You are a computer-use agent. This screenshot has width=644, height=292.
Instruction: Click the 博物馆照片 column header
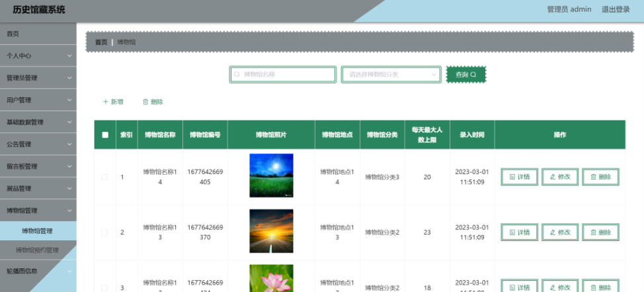[x=271, y=134]
